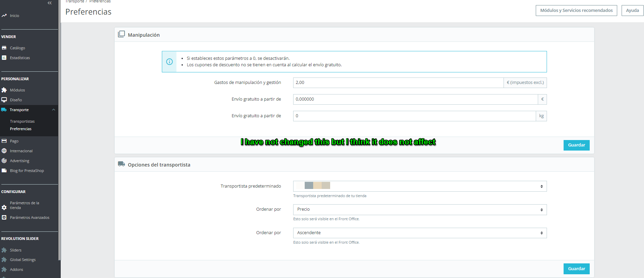Viewport: 644px width, 278px height.
Task: Click the Advertising icon
Action: 4,161
